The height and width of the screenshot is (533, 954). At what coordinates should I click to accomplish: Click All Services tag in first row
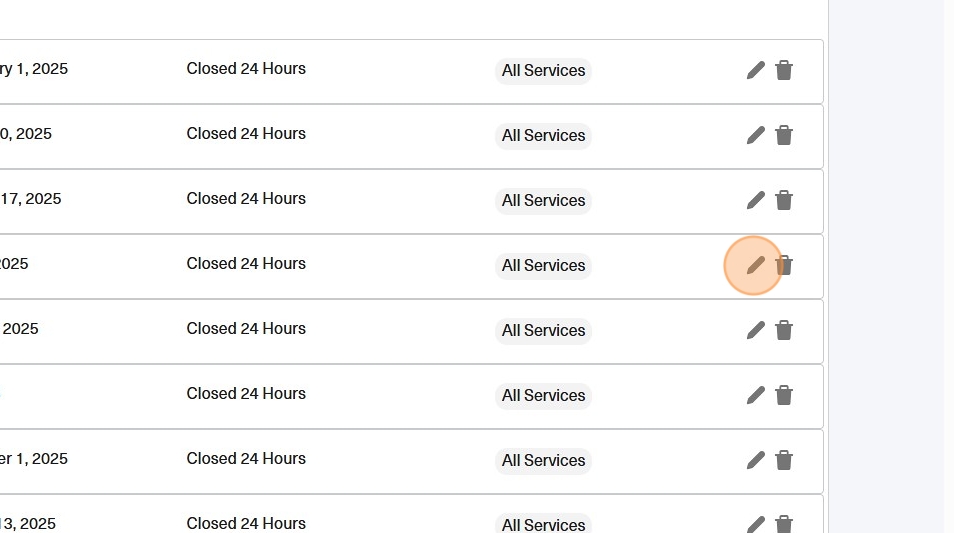pos(543,71)
